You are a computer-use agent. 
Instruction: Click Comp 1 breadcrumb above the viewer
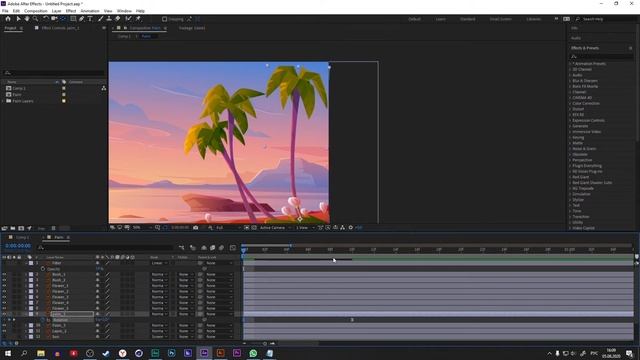click(x=124, y=36)
